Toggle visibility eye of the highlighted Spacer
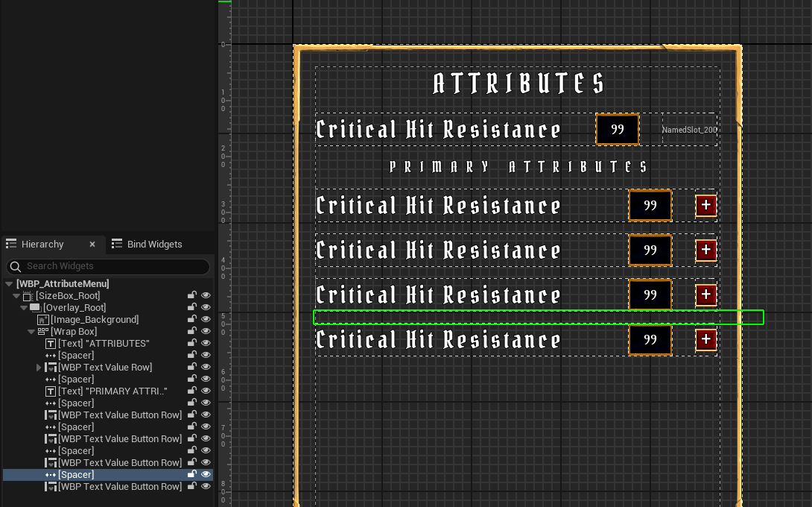Screen dimensions: 812x507 tap(206, 474)
